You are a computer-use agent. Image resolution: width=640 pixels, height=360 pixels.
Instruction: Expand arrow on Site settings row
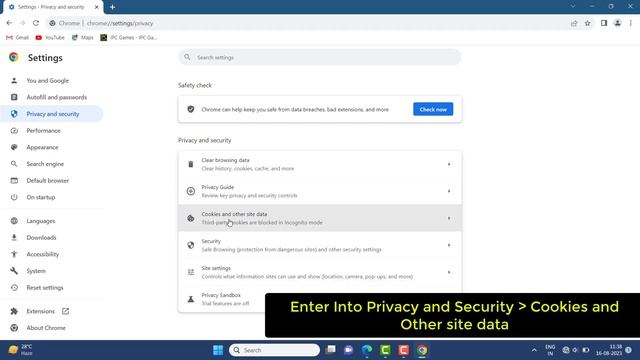(449, 272)
